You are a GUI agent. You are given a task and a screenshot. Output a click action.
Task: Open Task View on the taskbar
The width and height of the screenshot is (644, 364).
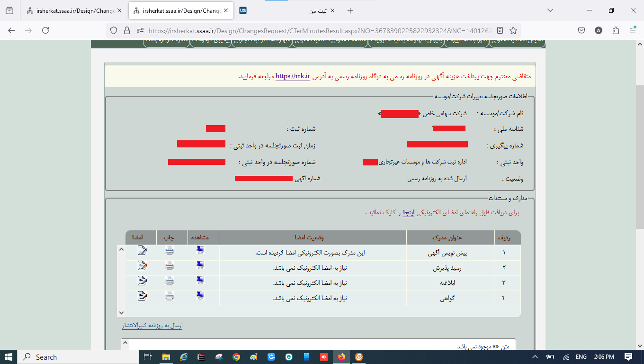pos(147,357)
